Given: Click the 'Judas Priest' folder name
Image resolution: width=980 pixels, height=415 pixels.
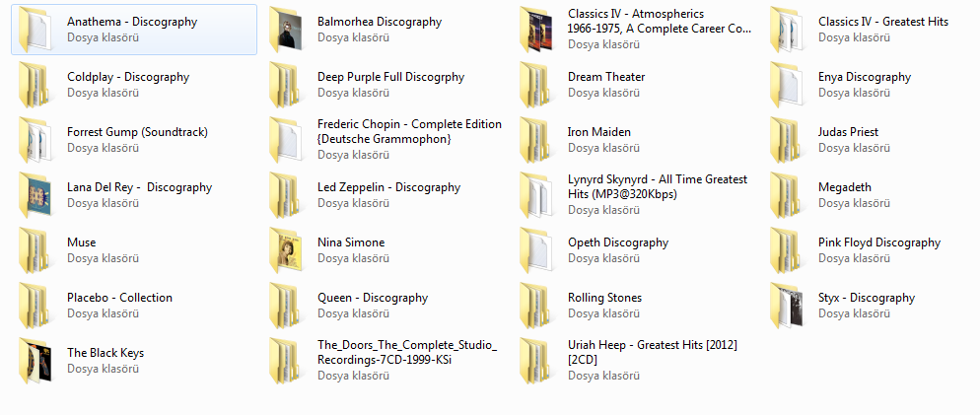Looking at the screenshot, I should click(848, 132).
